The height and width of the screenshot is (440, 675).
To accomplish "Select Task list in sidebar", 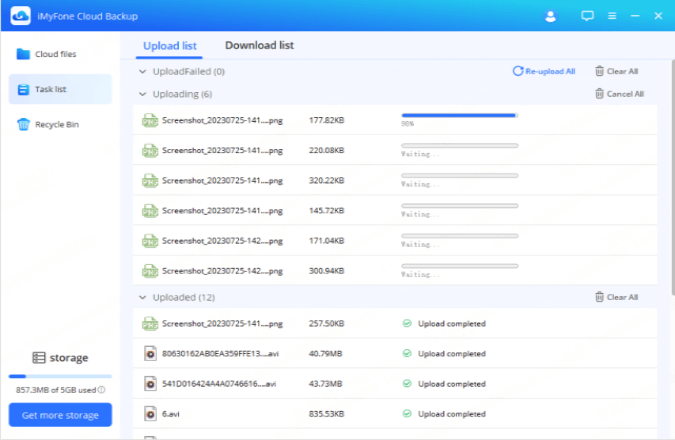I will pos(60,89).
